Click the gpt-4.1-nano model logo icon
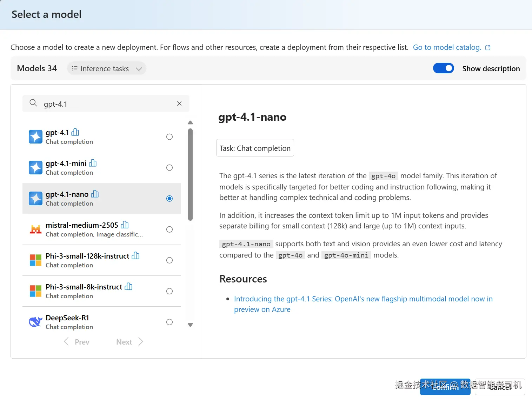Image resolution: width=532 pixels, height=400 pixels. coord(35,198)
